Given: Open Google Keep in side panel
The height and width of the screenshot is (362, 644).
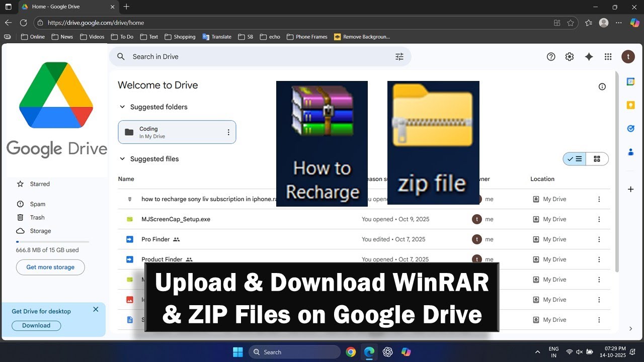Looking at the screenshot, I should coord(630,105).
